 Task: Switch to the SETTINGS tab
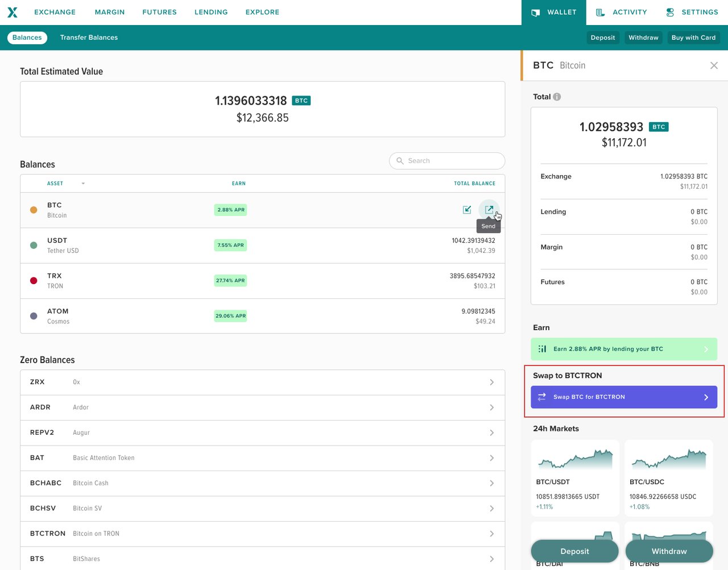click(692, 13)
